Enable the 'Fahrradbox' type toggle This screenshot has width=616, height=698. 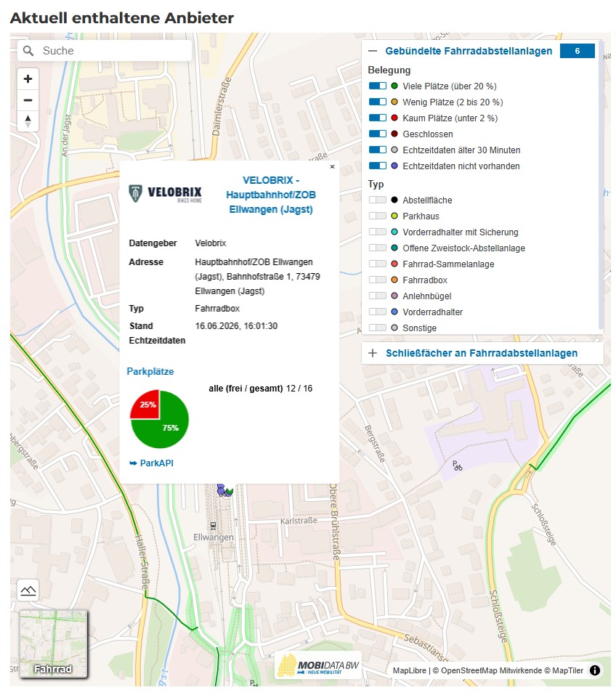click(x=378, y=280)
